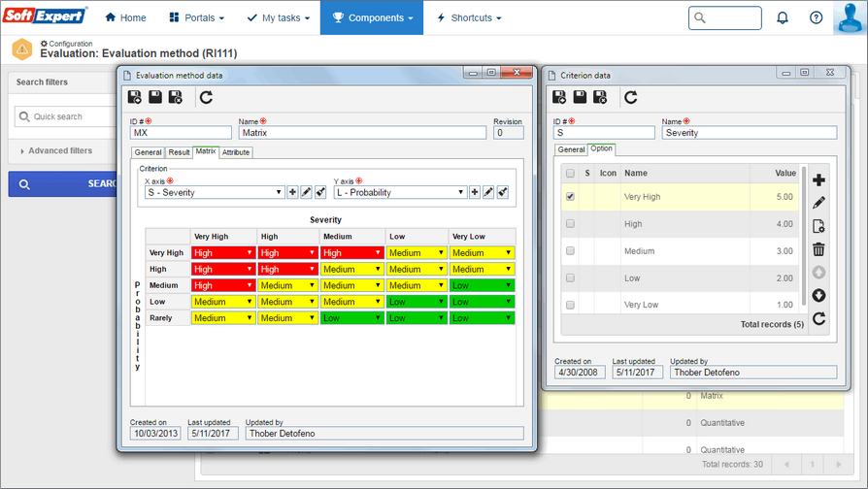This screenshot has width=868, height=489.
Task: Click the document icon in the Criterion data side toolbar
Action: [818, 226]
